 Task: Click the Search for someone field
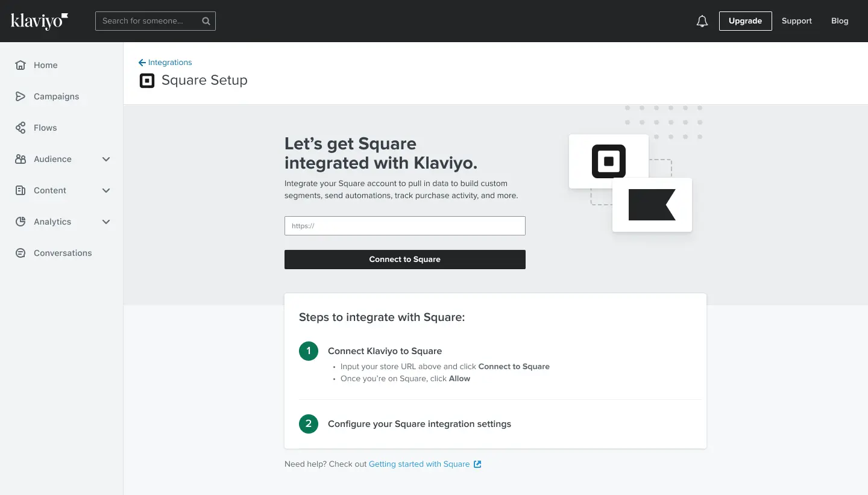(x=148, y=21)
